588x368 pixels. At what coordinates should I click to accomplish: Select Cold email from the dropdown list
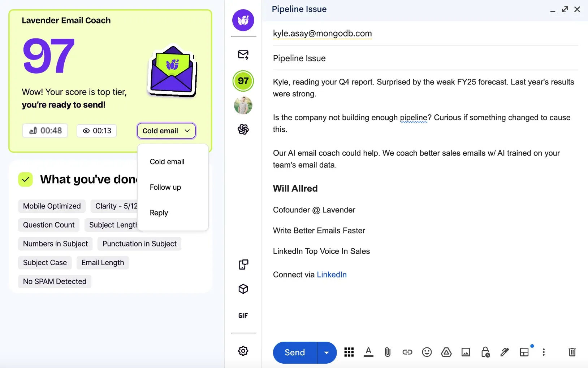click(x=167, y=162)
